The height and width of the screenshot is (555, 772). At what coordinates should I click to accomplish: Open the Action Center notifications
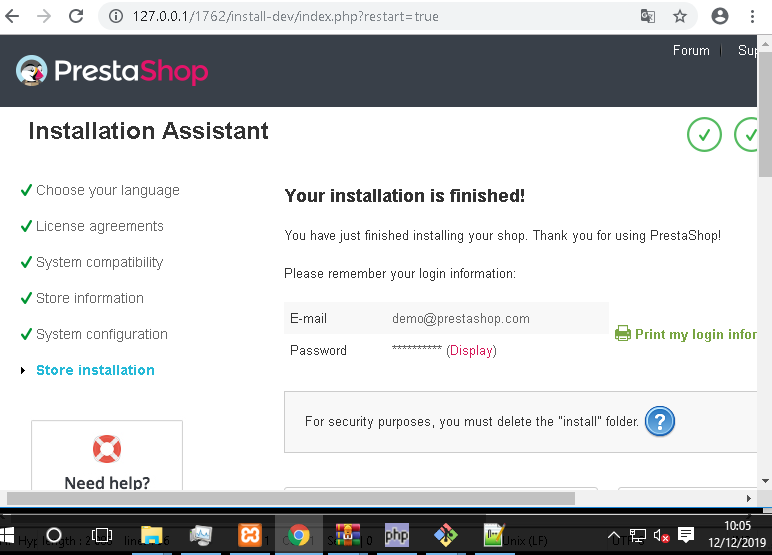[x=686, y=535]
